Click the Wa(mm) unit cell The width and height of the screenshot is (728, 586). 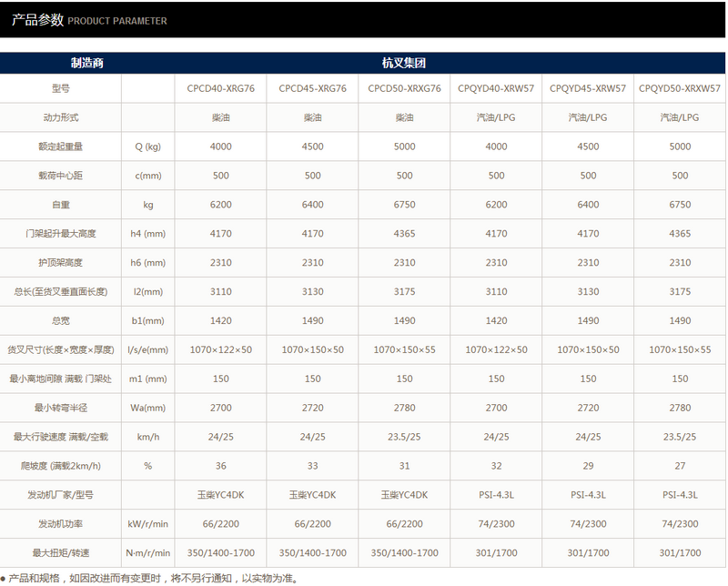(148, 408)
